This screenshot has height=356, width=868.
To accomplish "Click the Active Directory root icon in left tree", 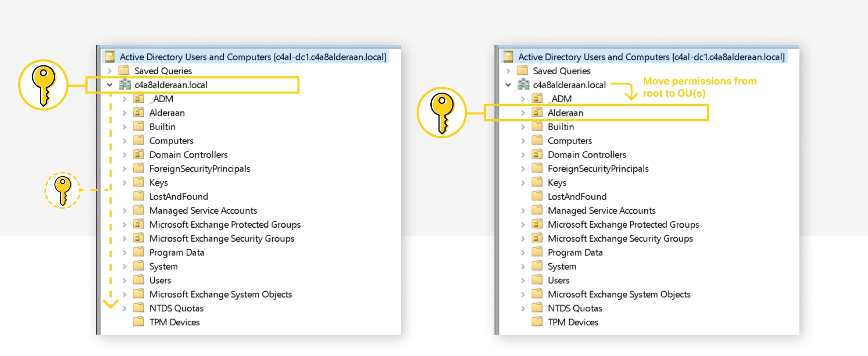I will pyautogui.click(x=110, y=56).
